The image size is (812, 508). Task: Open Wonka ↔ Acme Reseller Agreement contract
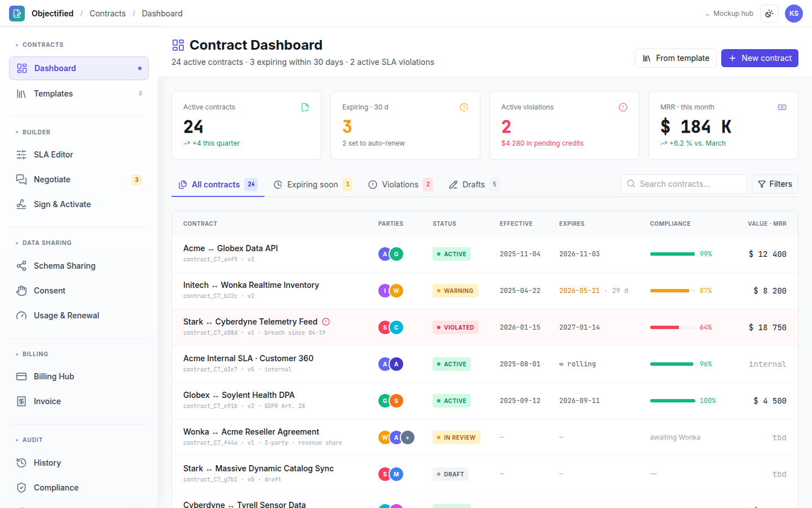point(251,432)
